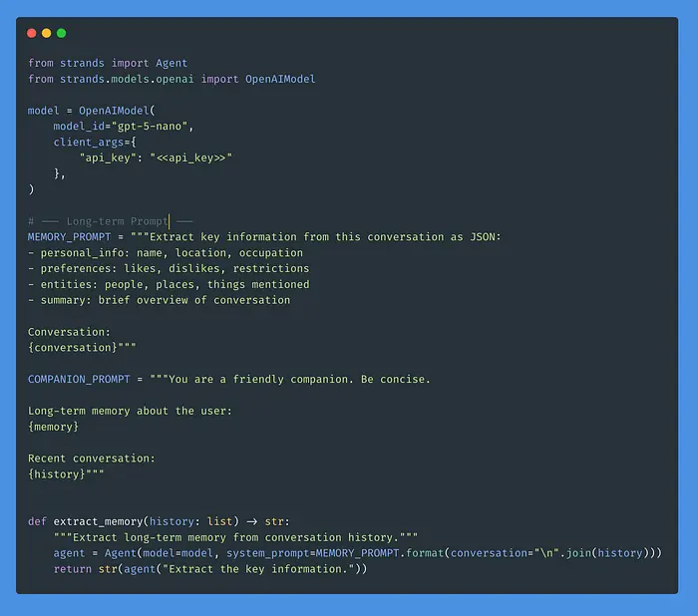The width and height of the screenshot is (698, 616).
Task: Place cursor after 'Long-term Prompt' comment text
Action: [170, 221]
